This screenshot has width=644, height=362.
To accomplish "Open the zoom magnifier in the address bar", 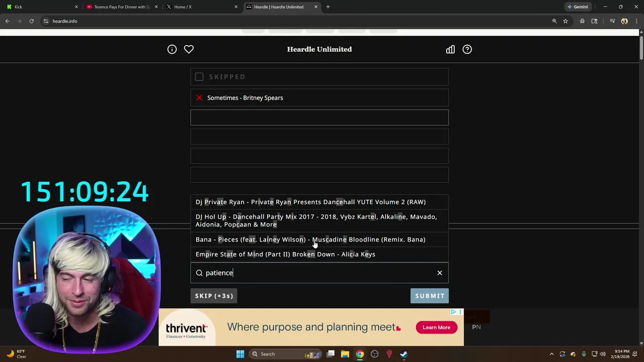I will (x=554, y=21).
